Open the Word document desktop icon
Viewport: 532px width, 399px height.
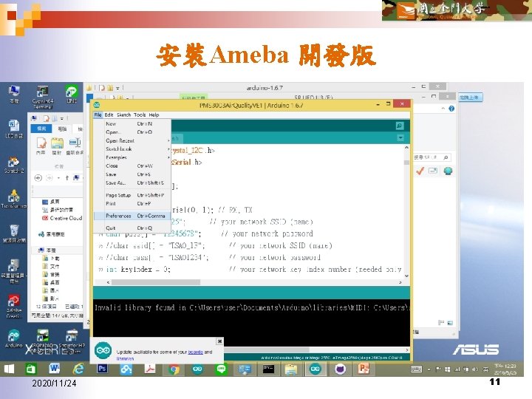coord(14,129)
